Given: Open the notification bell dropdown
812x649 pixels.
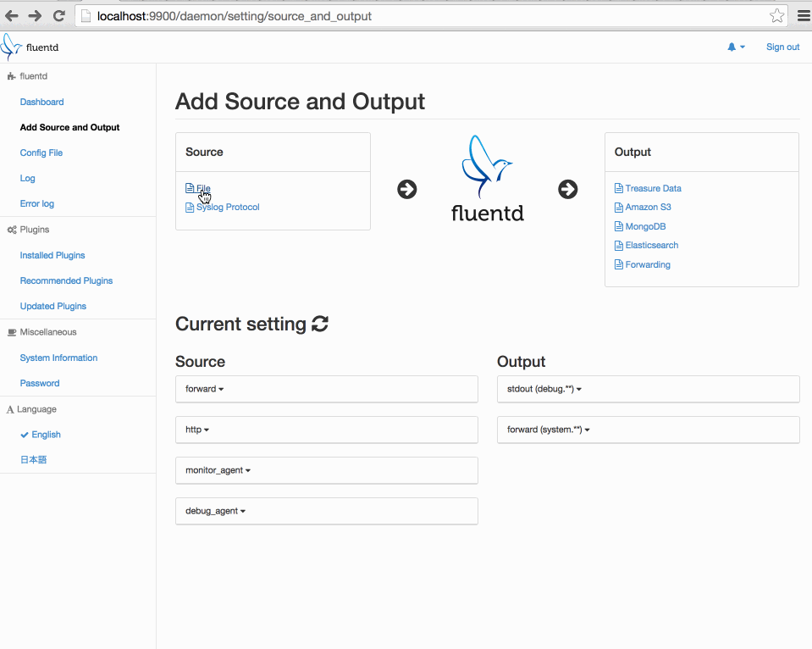Looking at the screenshot, I should click(736, 47).
